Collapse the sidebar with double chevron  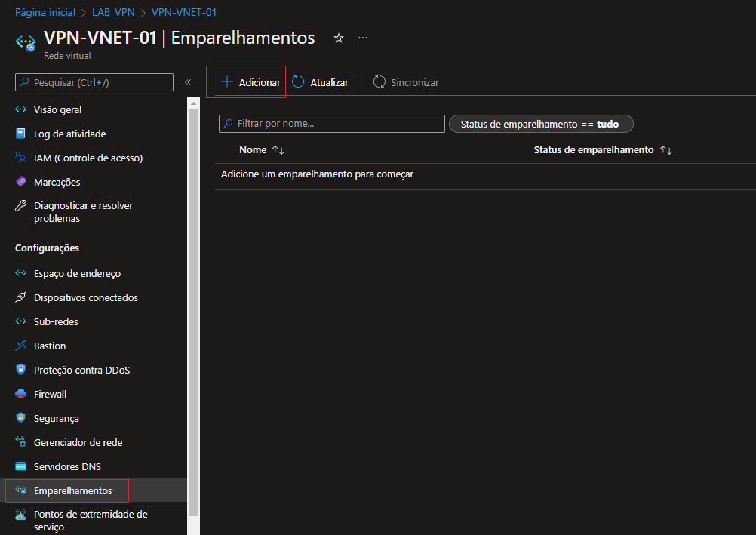coord(188,82)
